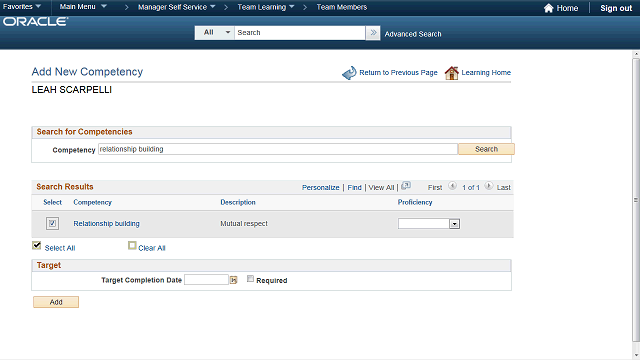640x360 pixels.
Task: Sort by the Description column header
Action: point(238,202)
